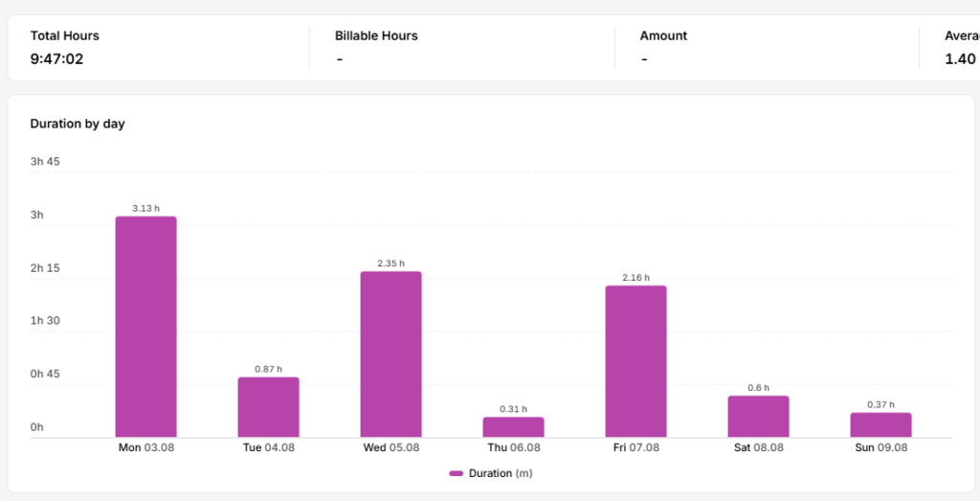Click the Sun 09.08 axis label

880,448
